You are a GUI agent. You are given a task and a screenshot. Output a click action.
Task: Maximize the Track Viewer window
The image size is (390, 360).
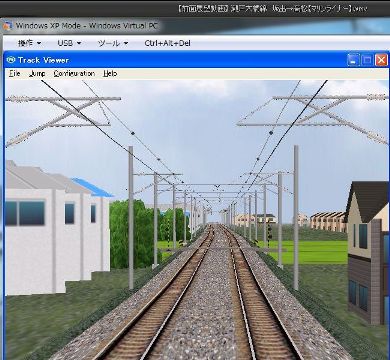[x=367, y=60]
